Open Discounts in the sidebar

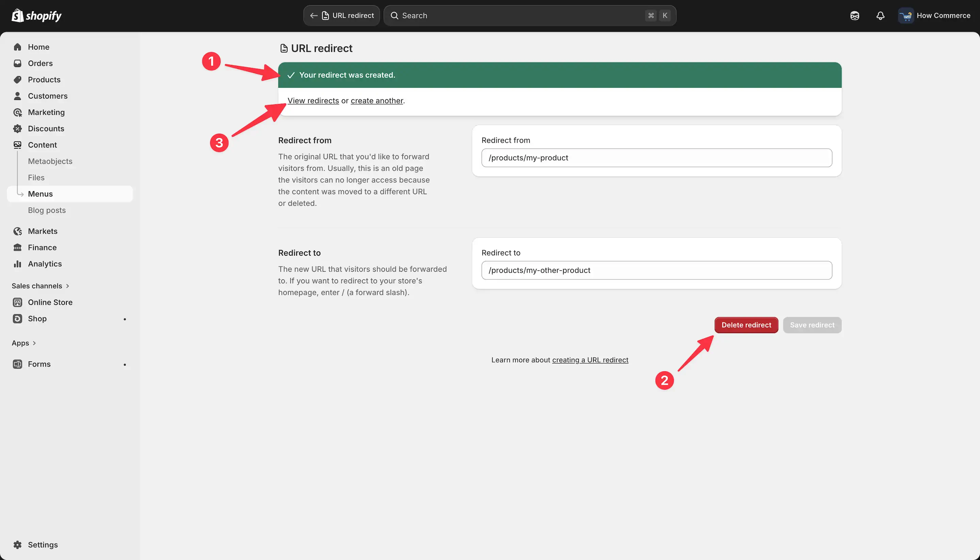pos(70,129)
